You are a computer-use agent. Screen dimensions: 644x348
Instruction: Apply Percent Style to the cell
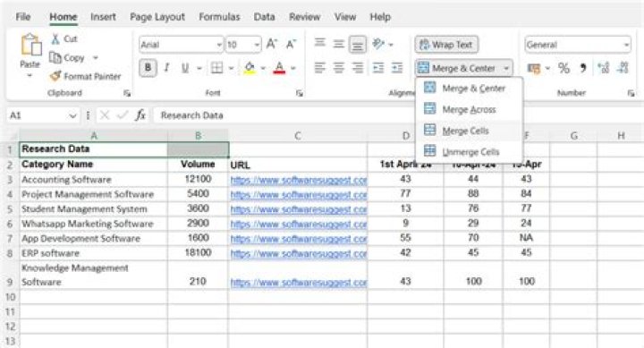coord(563,68)
